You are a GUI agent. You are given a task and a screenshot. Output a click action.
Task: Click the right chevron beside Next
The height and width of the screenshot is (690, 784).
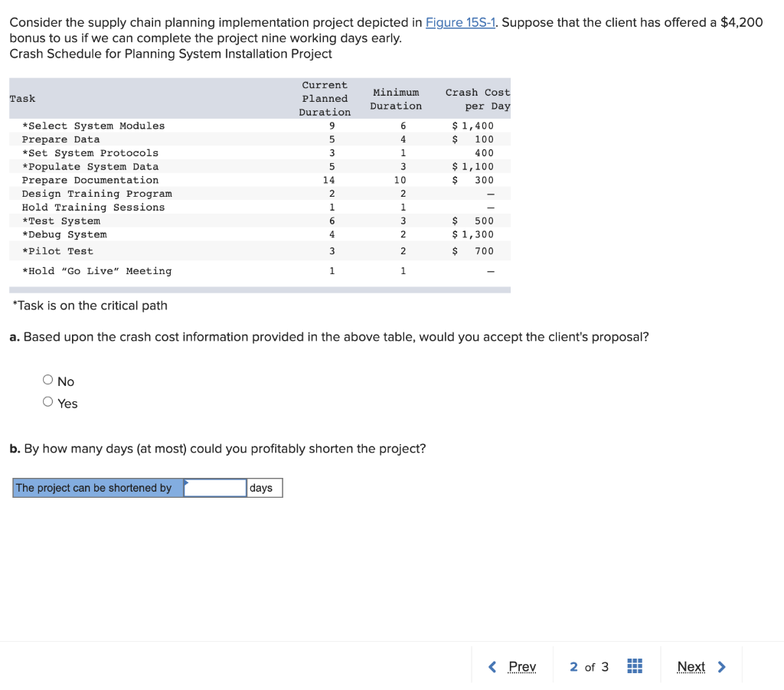pos(721,666)
